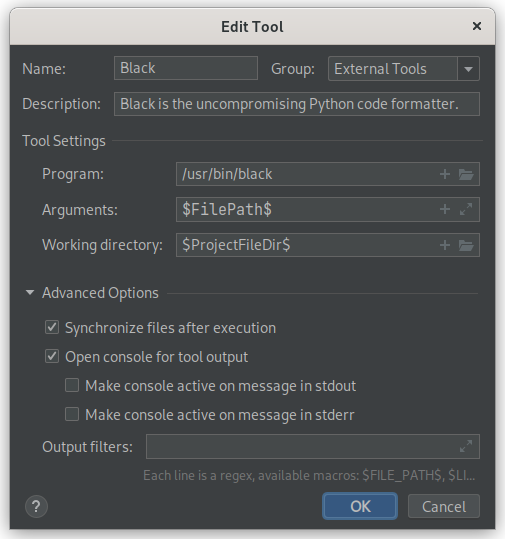Open help with question mark button
Image resolution: width=505 pixels, height=539 pixels.
(36, 506)
